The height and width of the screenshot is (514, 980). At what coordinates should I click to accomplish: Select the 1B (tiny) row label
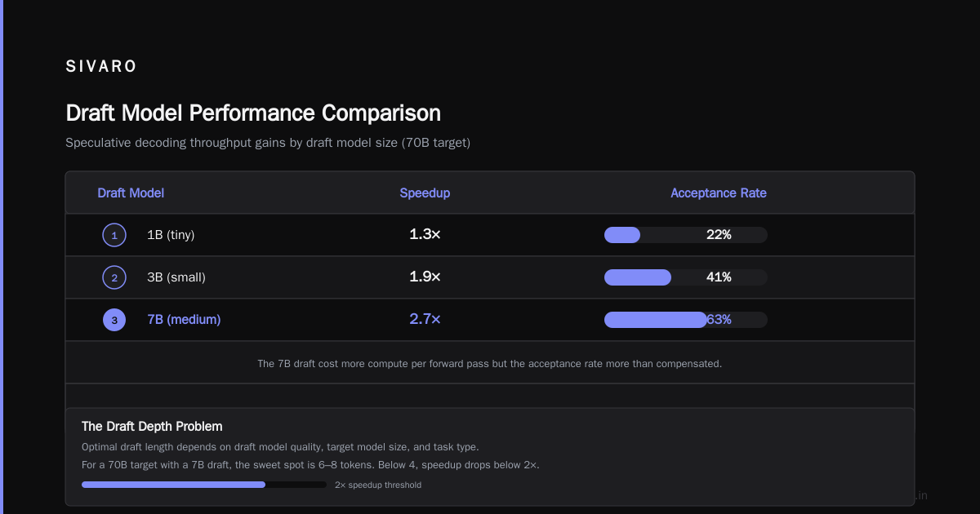pyautogui.click(x=171, y=235)
